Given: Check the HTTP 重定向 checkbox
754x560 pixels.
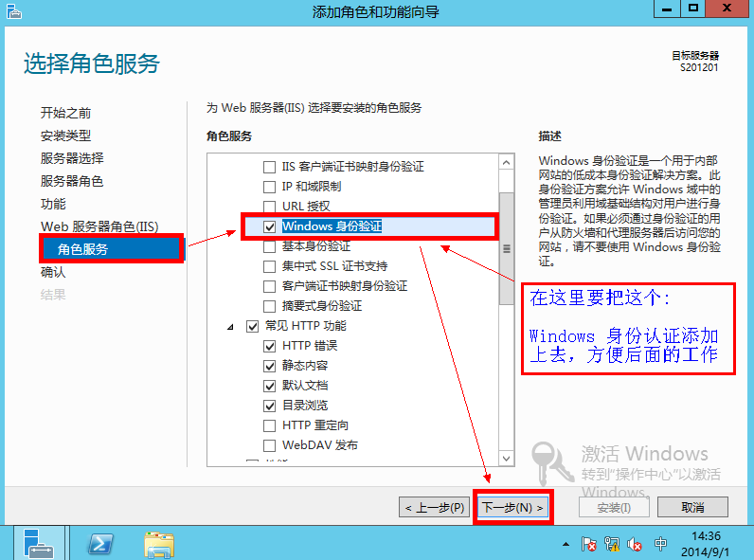Looking at the screenshot, I should [x=269, y=425].
